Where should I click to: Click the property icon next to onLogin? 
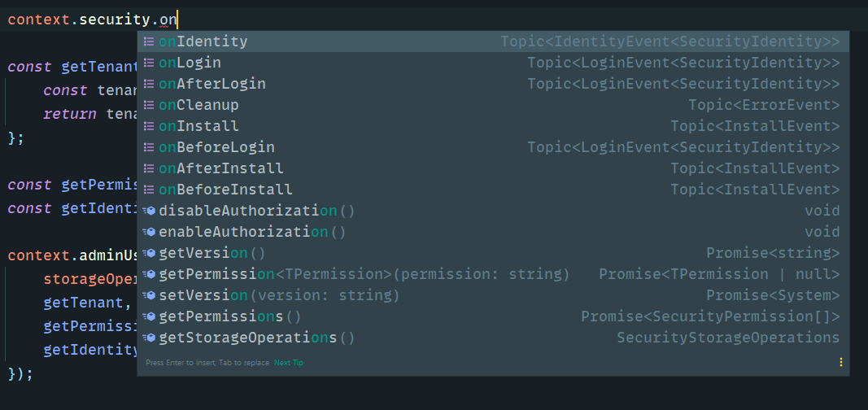(x=149, y=63)
